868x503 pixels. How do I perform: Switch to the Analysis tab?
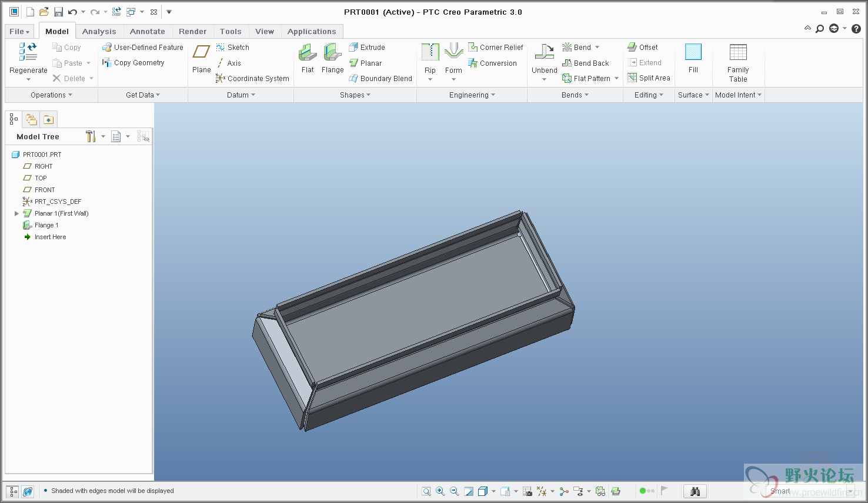tap(99, 32)
